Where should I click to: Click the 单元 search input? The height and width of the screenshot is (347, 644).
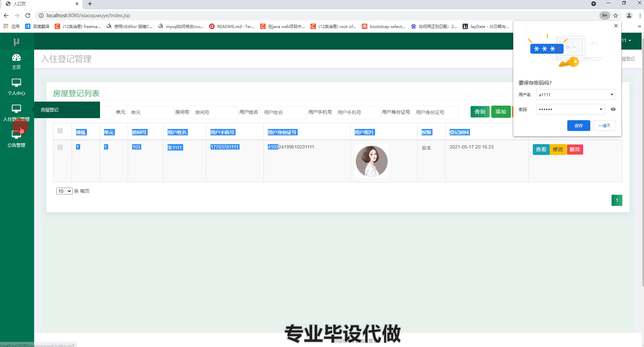150,112
